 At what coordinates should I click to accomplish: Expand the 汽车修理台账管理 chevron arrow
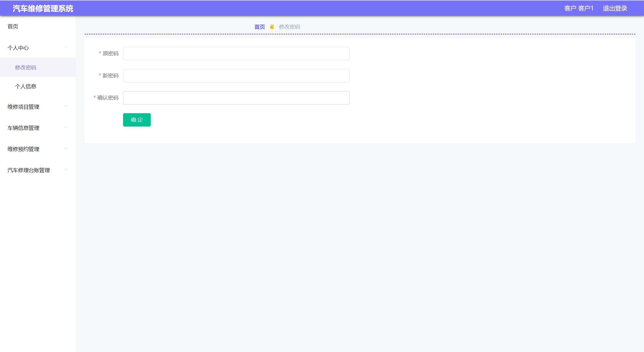coord(66,170)
